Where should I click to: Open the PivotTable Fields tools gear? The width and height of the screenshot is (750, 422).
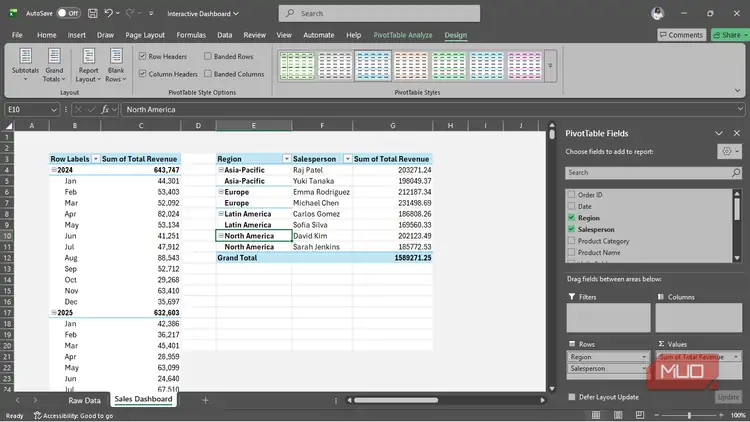click(730, 151)
